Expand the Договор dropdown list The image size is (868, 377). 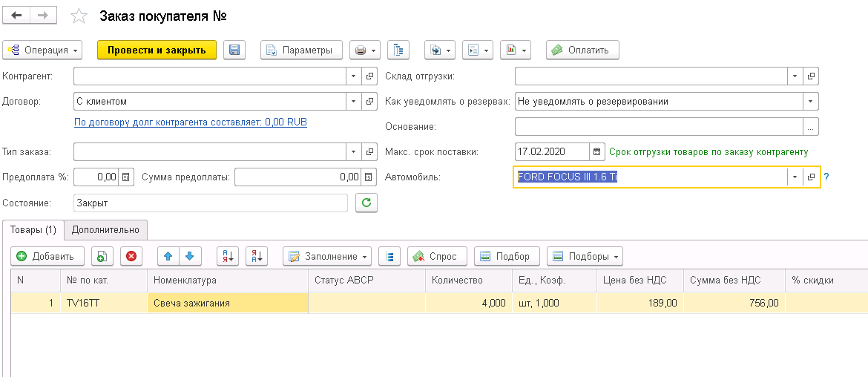click(x=355, y=102)
